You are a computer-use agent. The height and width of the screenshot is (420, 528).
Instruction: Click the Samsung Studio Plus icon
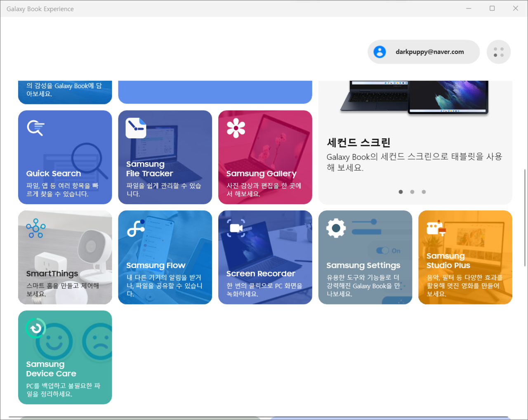tap(436, 228)
